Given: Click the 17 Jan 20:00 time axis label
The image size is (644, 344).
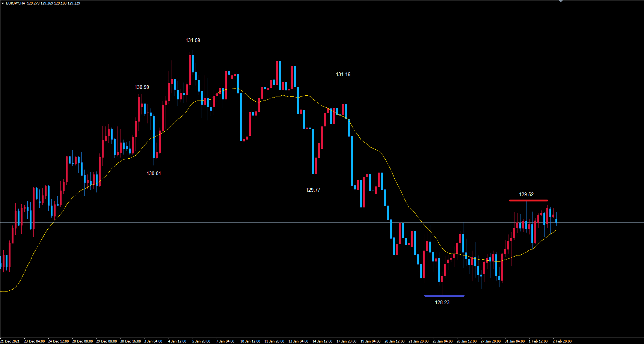Looking at the screenshot, I should click(x=346, y=341).
